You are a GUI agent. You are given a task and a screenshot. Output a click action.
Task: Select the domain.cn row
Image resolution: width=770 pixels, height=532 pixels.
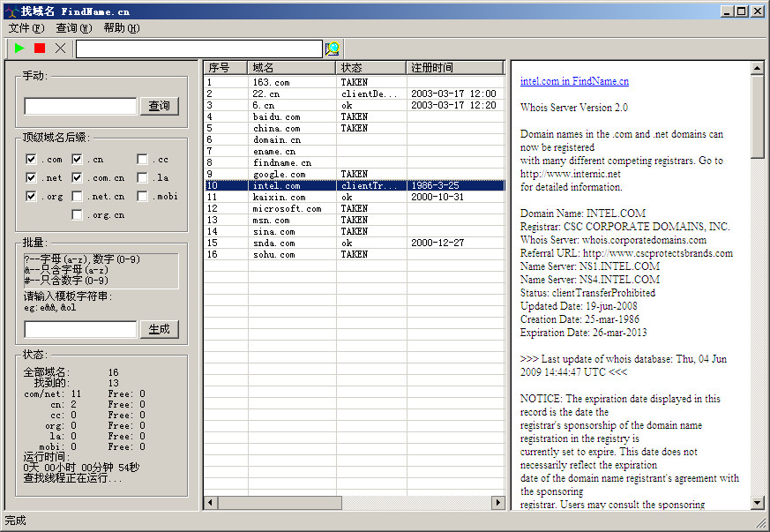pyautogui.click(x=354, y=139)
